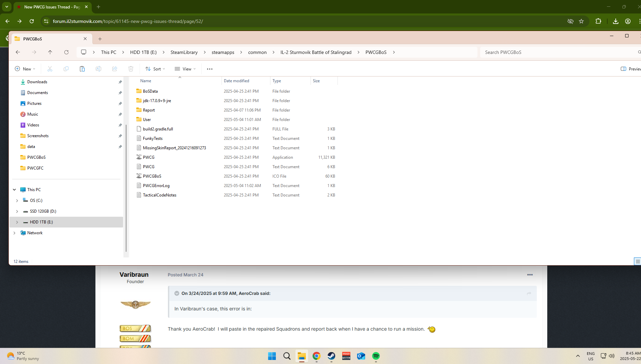
Task: Collapse the This PC tree node
Action: click(14, 190)
